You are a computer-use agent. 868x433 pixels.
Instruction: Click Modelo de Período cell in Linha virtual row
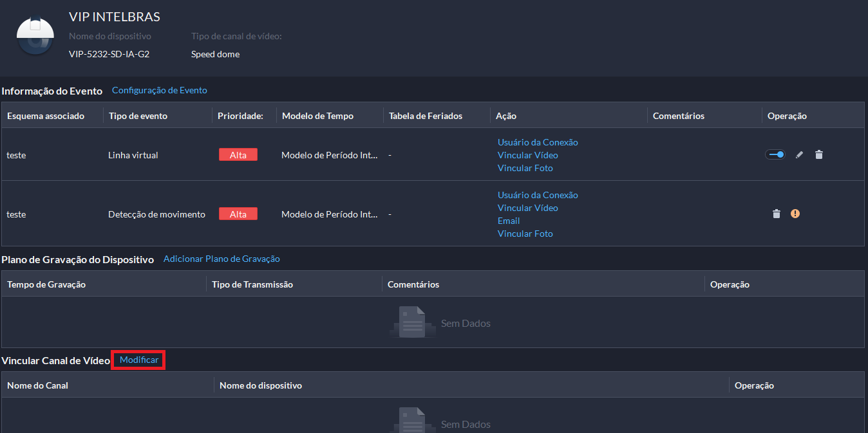tap(330, 155)
